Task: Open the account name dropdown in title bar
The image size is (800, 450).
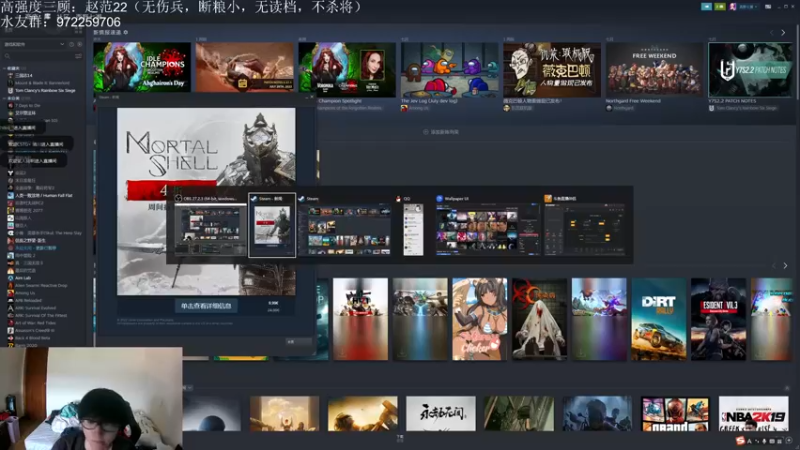Action: pyautogui.click(x=748, y=7)
